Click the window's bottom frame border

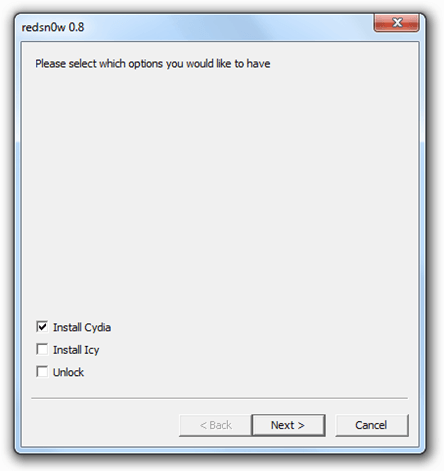[220, 450]
